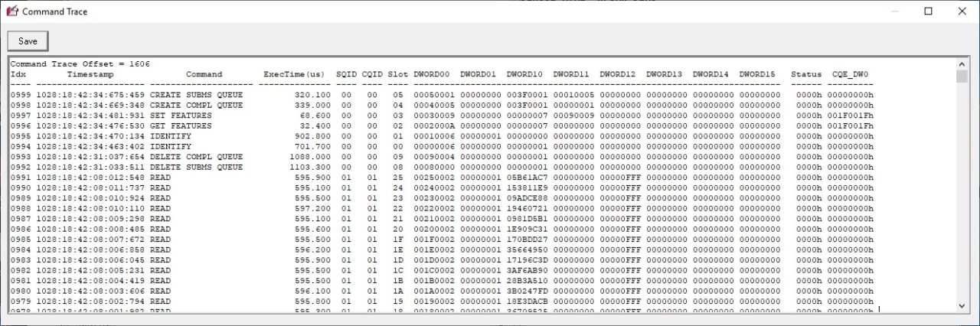Click the Save button
This screenshot has height=326, width=980.
click(x=28, y=41)
